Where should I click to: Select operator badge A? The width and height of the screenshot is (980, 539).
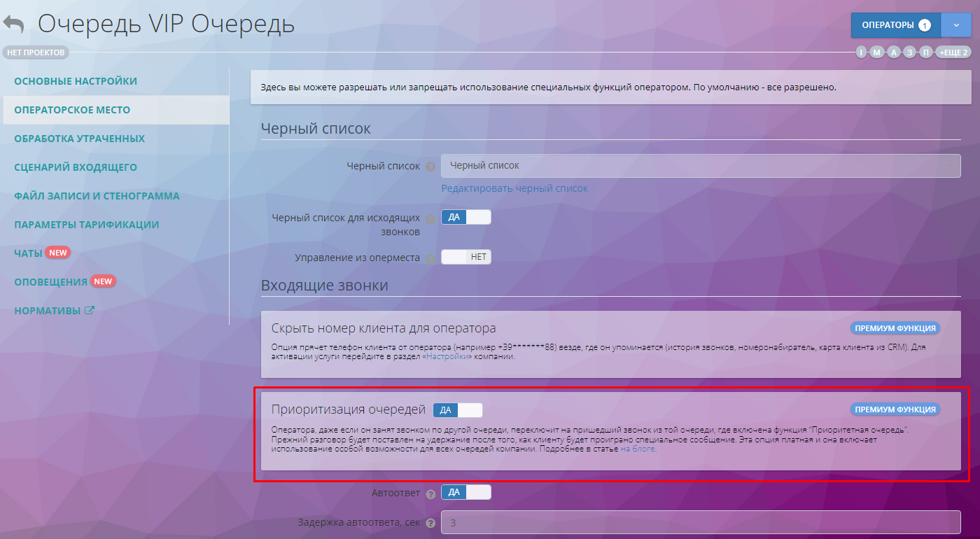click(894, 52)
